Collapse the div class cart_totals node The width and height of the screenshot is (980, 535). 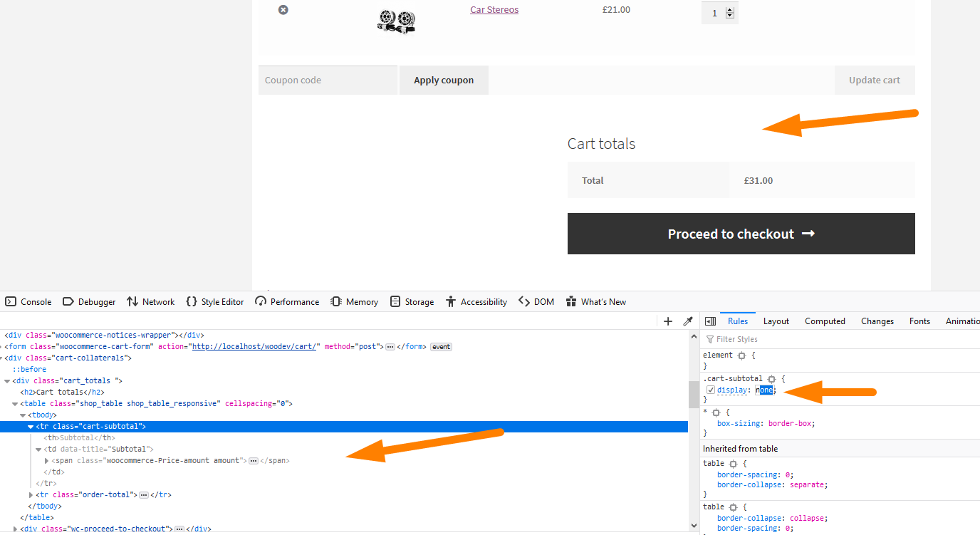[x=7, y=381]
